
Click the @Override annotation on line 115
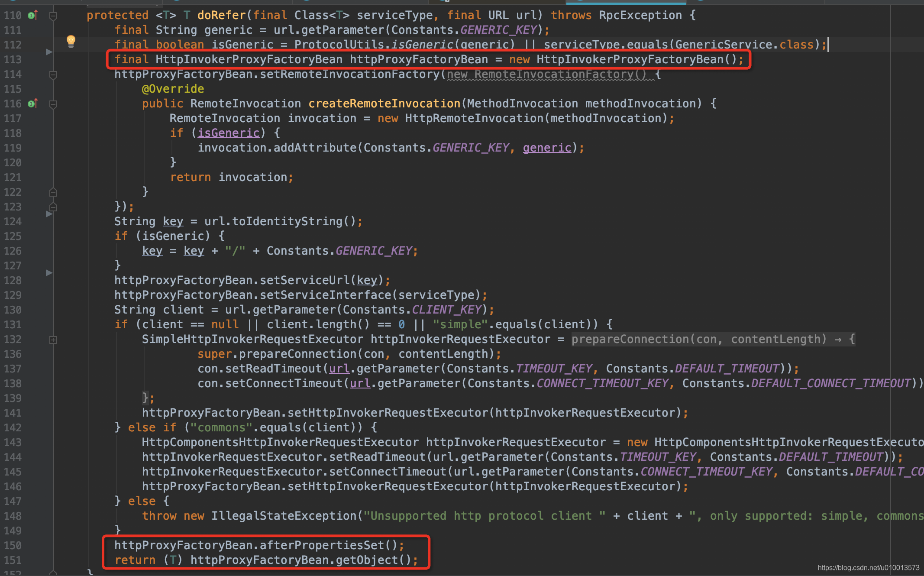(173, 89)
